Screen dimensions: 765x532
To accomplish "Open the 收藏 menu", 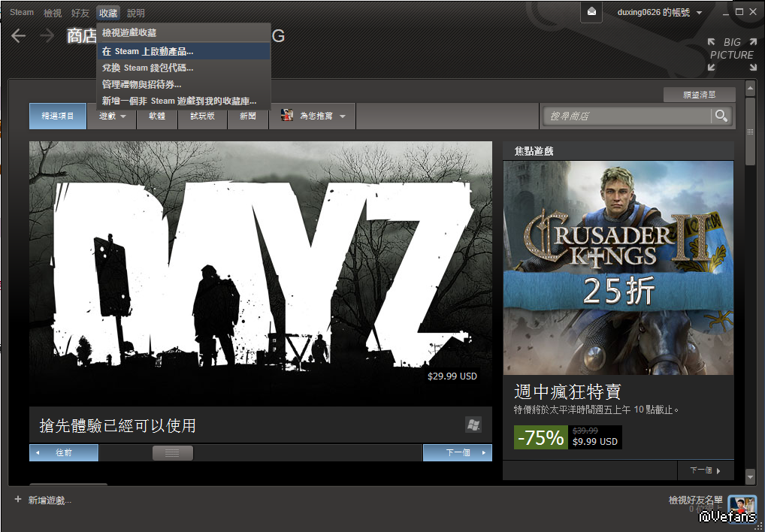I will coord(108,14).
